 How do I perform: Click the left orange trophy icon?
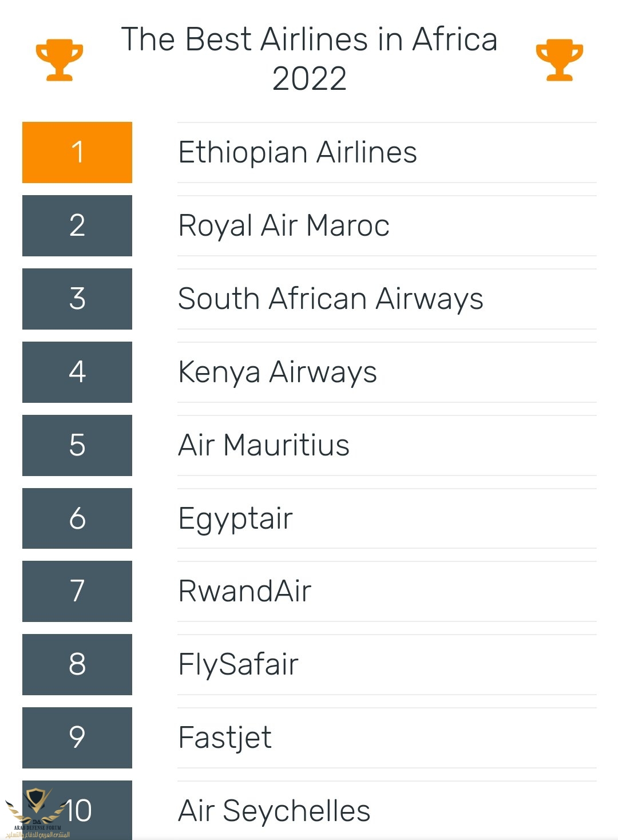pos(59,60)
